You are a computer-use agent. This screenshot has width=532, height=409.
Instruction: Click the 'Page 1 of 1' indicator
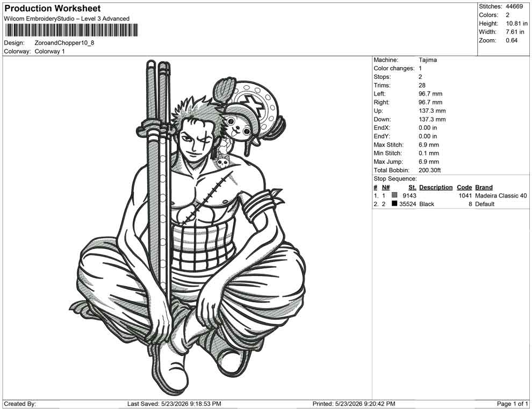tap(512, 404)
